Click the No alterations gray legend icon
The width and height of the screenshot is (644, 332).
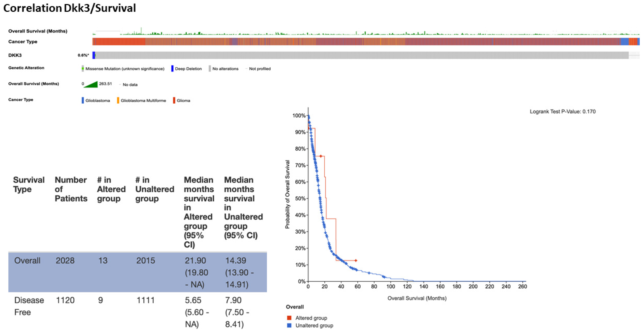[x=210, y=68]
